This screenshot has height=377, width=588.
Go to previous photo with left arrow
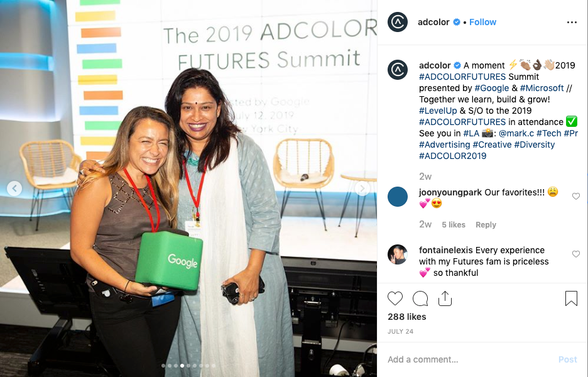(x=14, y=188)
